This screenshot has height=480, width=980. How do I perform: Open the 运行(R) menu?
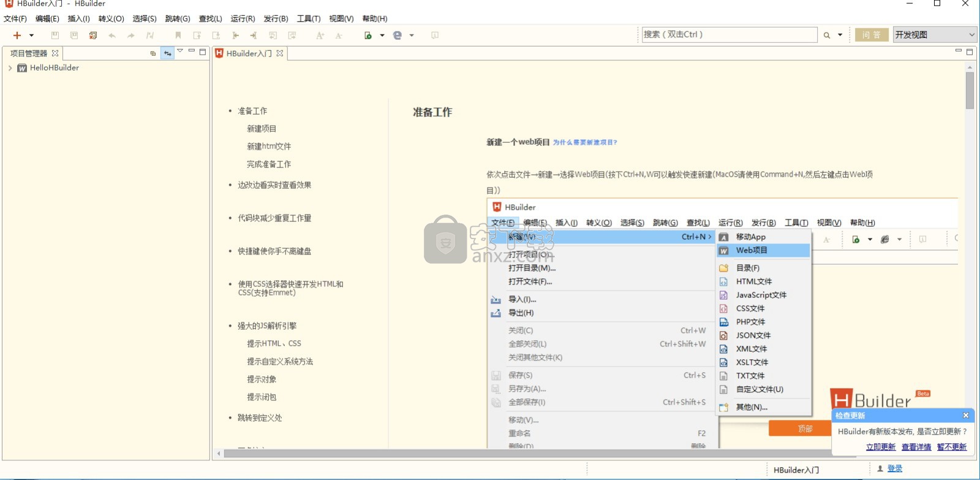pos(243,18)
